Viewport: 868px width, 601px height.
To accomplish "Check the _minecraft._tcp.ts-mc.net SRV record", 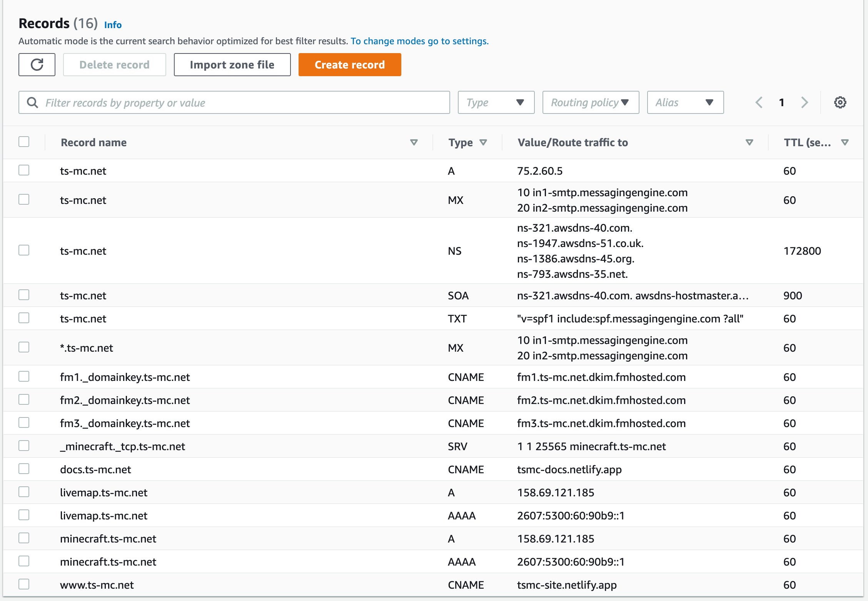I will coord(24,446).
